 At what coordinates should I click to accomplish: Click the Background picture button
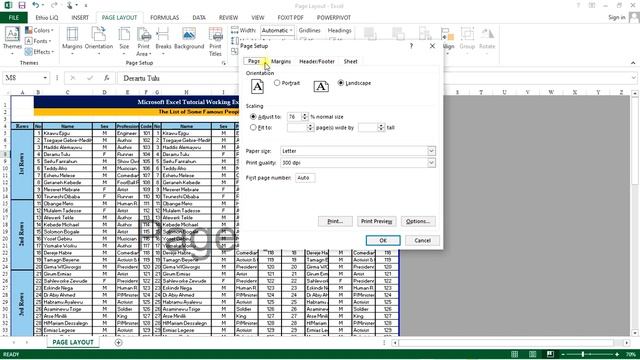click(x=189, y=39)
